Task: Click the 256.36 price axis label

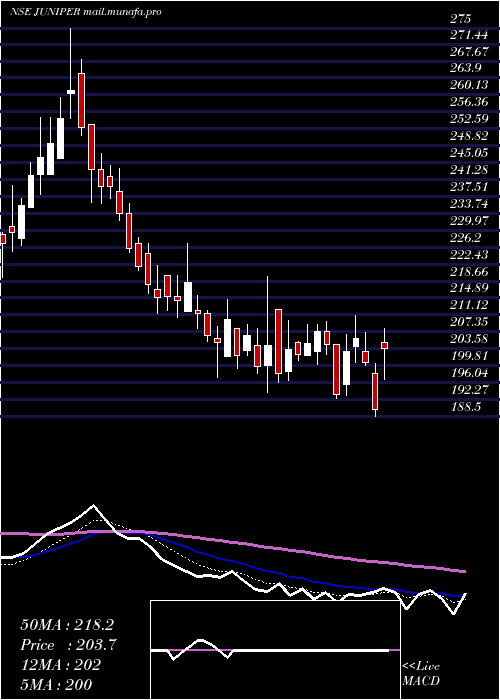Action: (468, 103)
